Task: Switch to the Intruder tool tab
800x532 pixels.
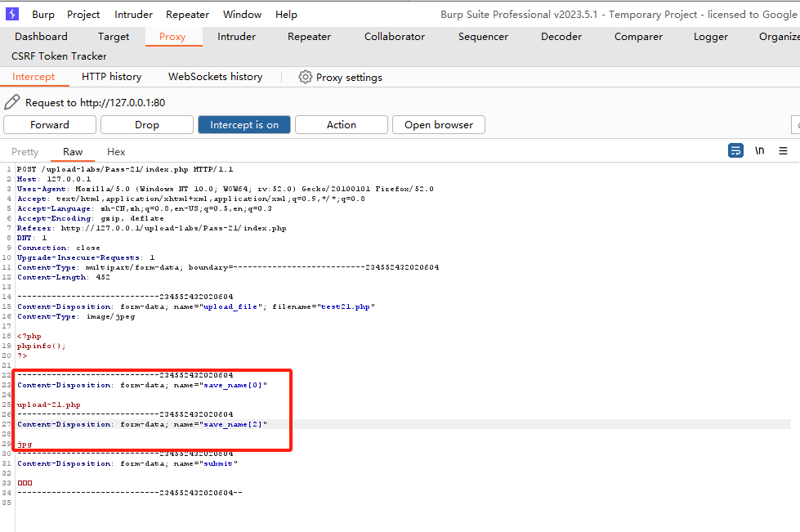Action: point(236,36)
